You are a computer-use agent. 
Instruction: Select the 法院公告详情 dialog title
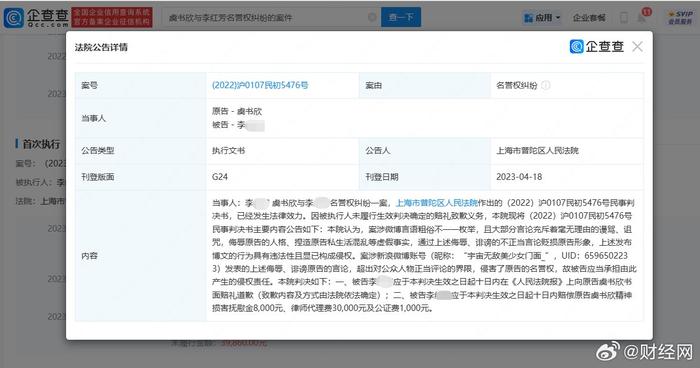coord(101,47)
